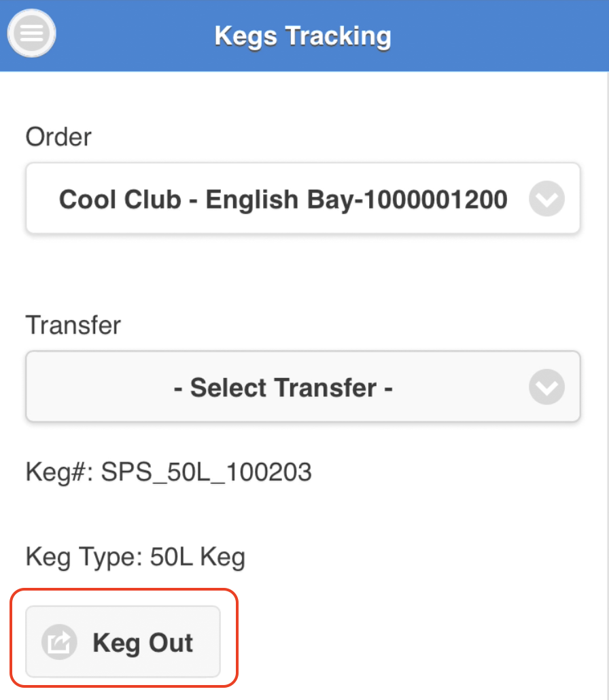Click the keg number SPS_50L_100203
Viewport: 609px width, 700px height.
[207, 472]
